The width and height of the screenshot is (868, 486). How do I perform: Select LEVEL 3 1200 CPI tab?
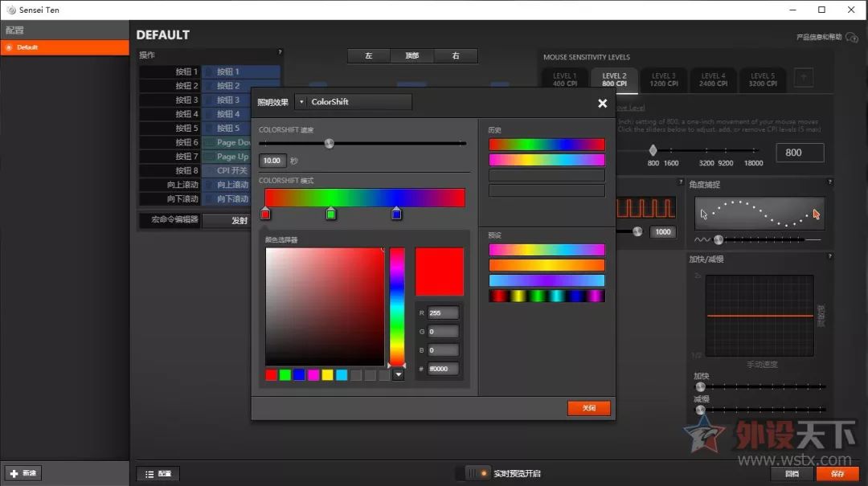664,80
